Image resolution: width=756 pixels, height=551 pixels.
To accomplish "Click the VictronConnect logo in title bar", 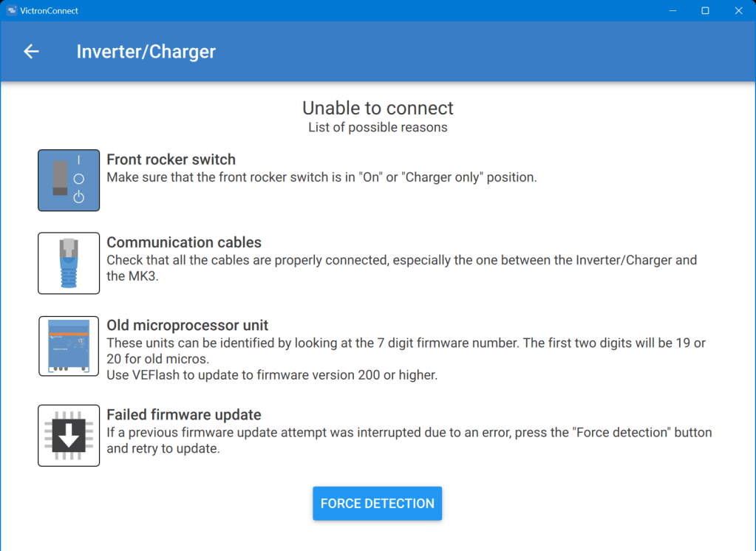I will 11,10.
